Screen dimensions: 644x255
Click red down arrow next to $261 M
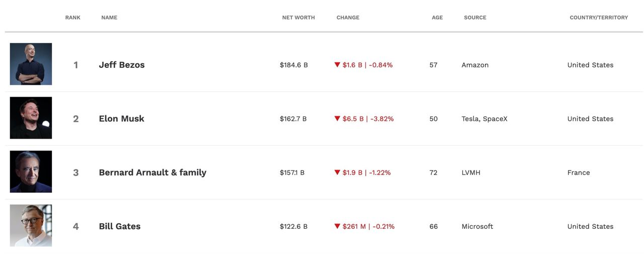point(338,226)
